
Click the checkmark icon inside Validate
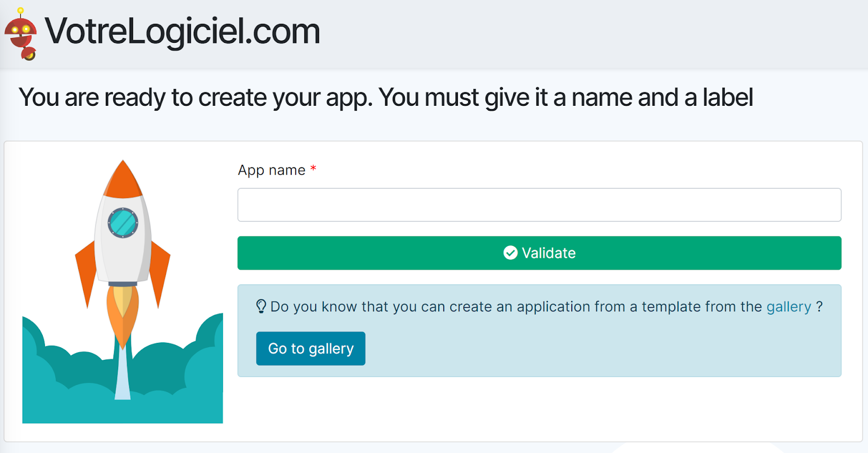[510, 253]
